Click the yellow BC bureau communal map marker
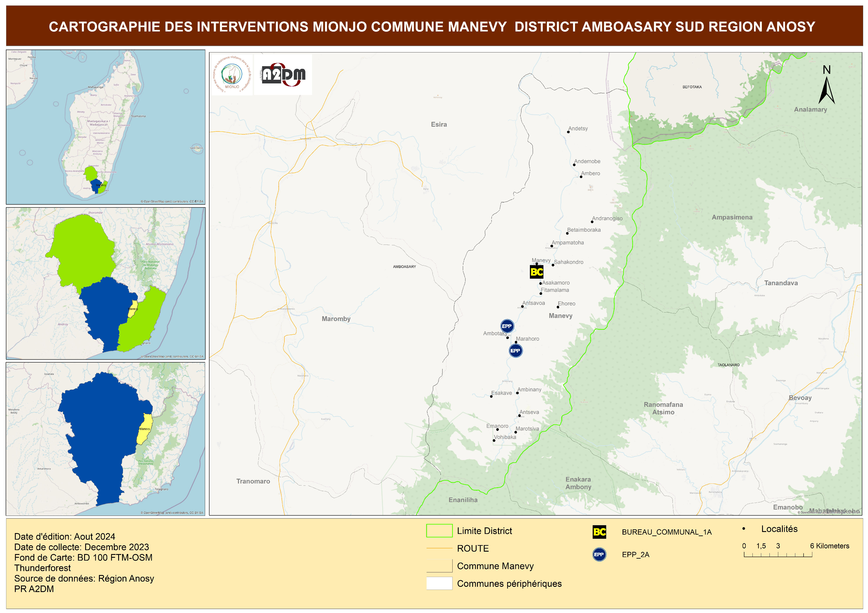The image size is (868, 613). pos(536,272)
